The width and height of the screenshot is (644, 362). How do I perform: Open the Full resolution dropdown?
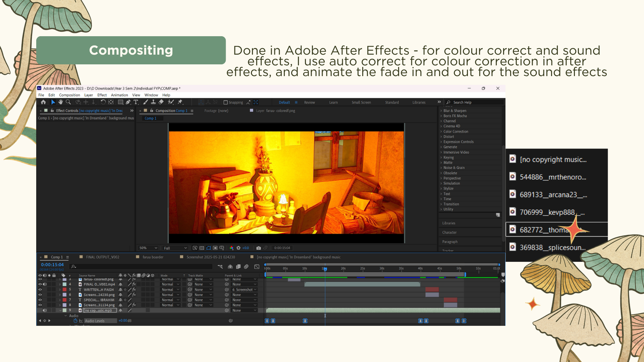[175, 248]
